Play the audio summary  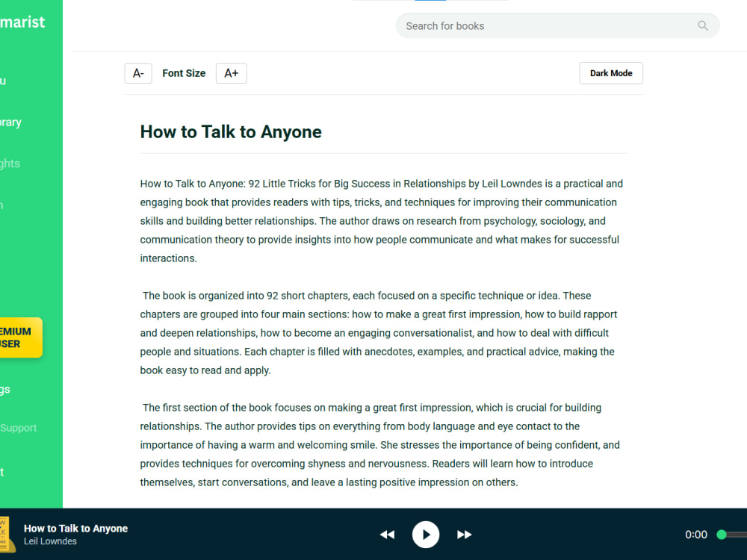pyautogui.click(x=426, y=535)
